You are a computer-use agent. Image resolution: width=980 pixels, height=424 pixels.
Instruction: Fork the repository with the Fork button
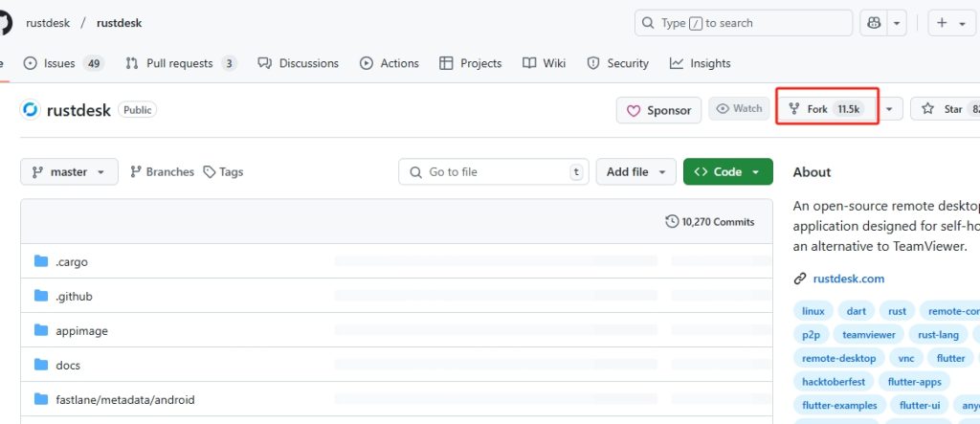pyautogui.click(x=826, y=109)
